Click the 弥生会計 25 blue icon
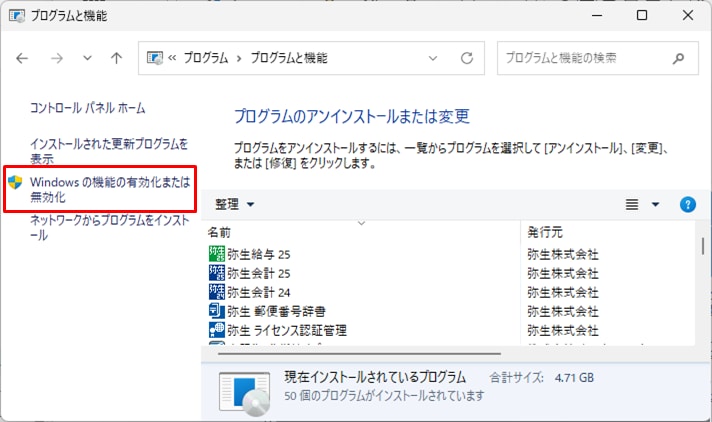712x422 pixels. (217, 273)
